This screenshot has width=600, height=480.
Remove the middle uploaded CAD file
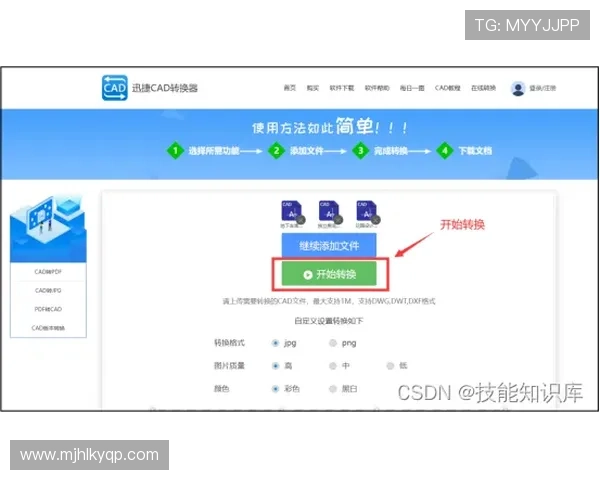coord(338,220)
